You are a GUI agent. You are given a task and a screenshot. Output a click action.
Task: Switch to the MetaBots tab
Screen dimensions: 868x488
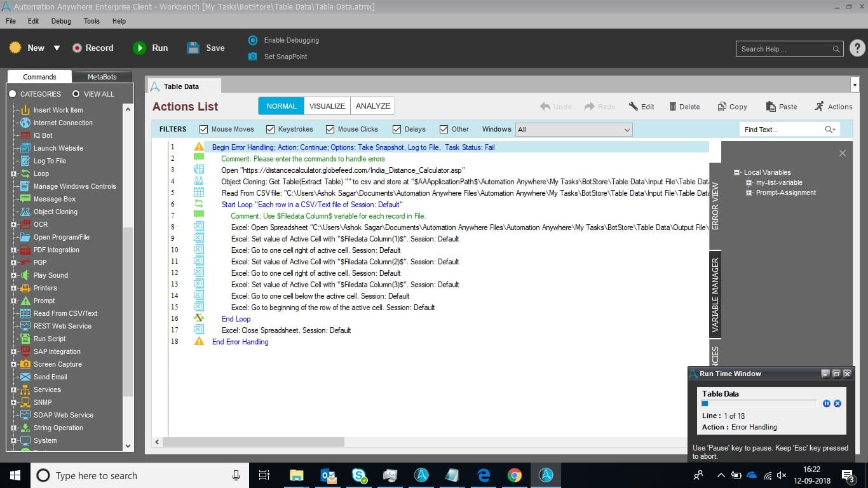(x=102, y=77)
